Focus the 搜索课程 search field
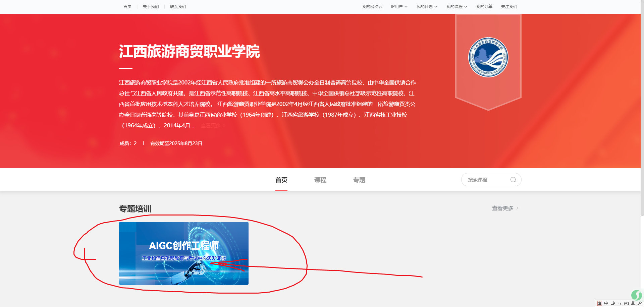The image size is (644, 307). [491, 180]
